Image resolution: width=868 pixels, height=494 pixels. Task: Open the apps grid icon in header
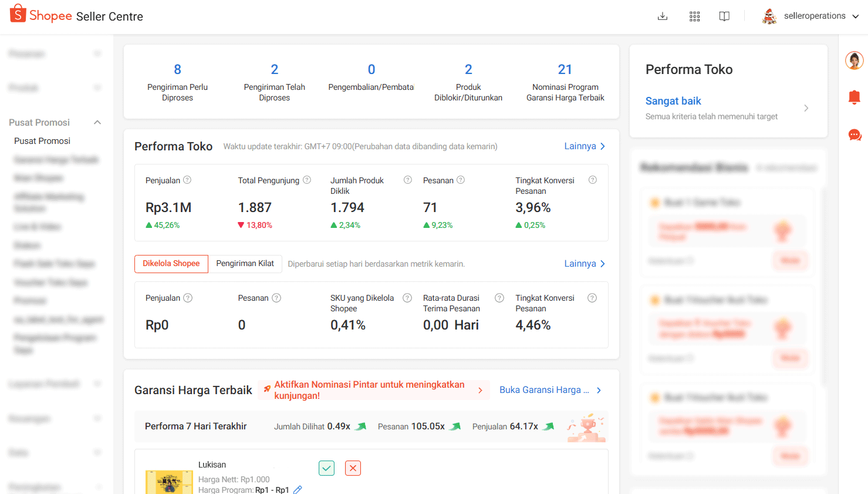click(x=695, y=16)
